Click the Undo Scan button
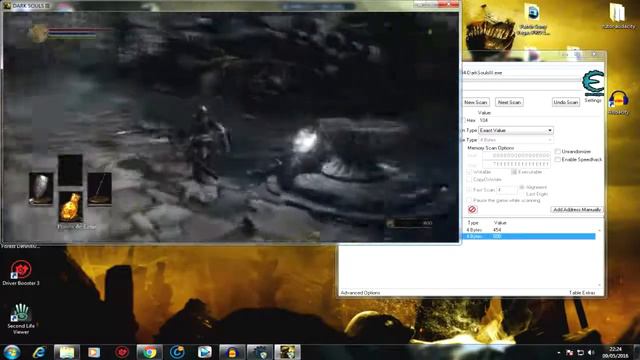Screen dimensions: 640x360 click(566, 102)
